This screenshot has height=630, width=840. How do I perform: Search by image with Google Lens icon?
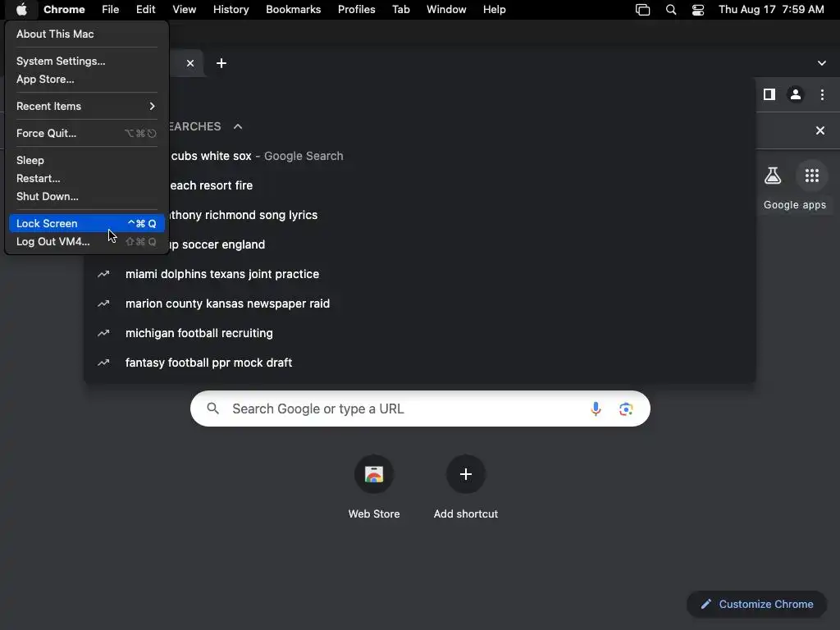pyautogui.click(x=626, y=409)
